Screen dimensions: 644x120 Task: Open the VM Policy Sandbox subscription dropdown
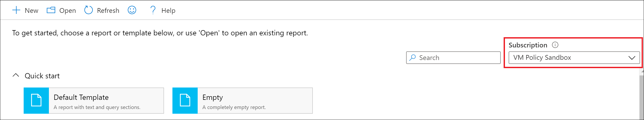point(574,58)
